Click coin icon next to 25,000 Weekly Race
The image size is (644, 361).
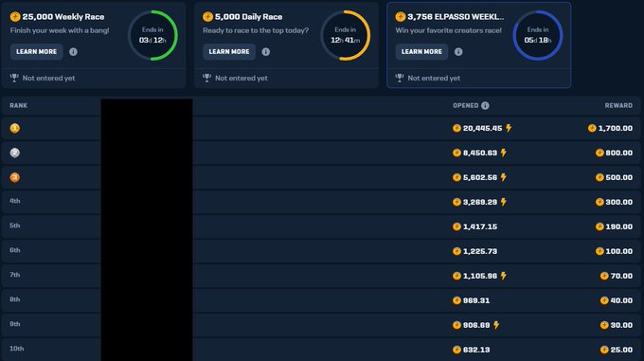coord(15,17)
